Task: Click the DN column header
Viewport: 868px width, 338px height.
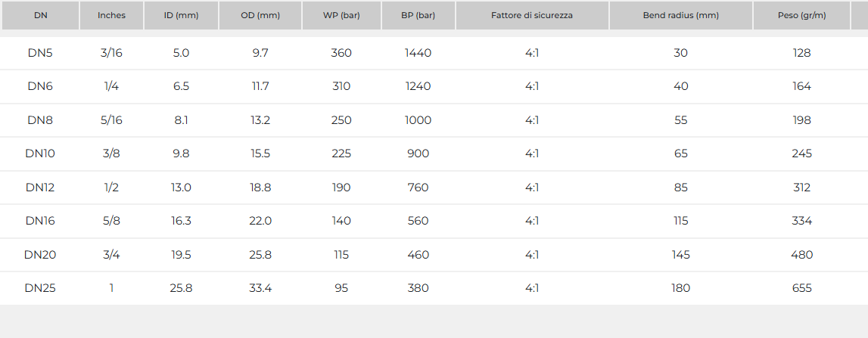Action: point(40,15)
